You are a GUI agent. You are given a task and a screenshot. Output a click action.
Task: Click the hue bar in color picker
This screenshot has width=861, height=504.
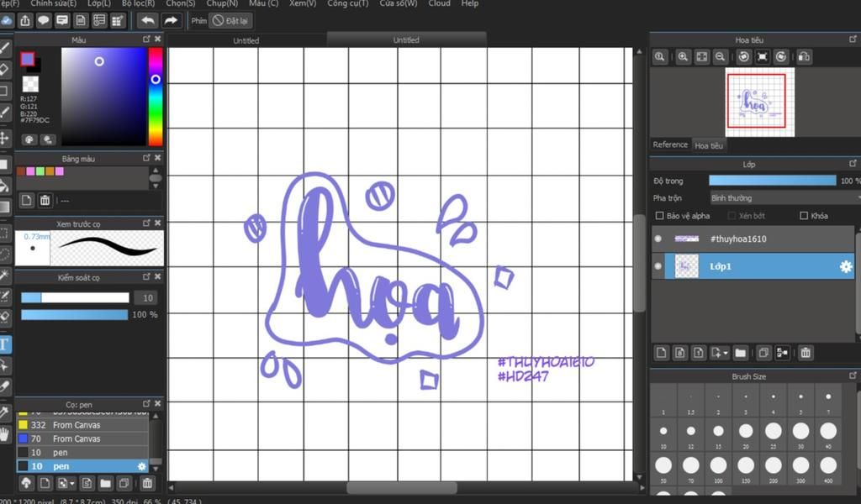point(156,97)
